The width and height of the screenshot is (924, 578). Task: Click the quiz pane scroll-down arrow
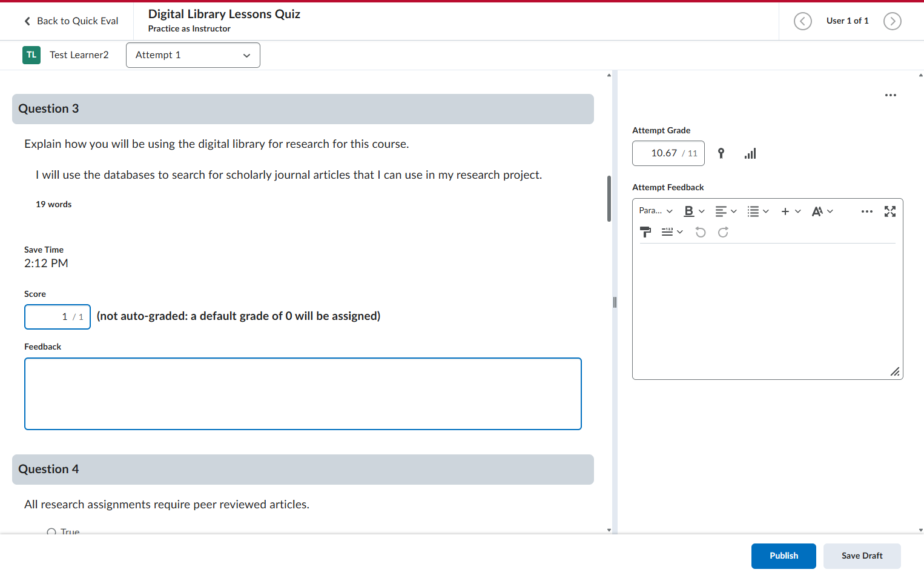click(x=609, y=530)
